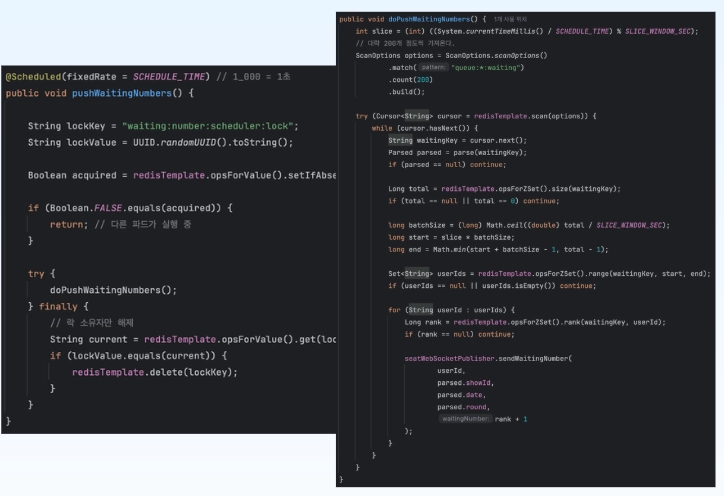
Task: Click Math.min in the 'long end' line
Action: [447, 249]
